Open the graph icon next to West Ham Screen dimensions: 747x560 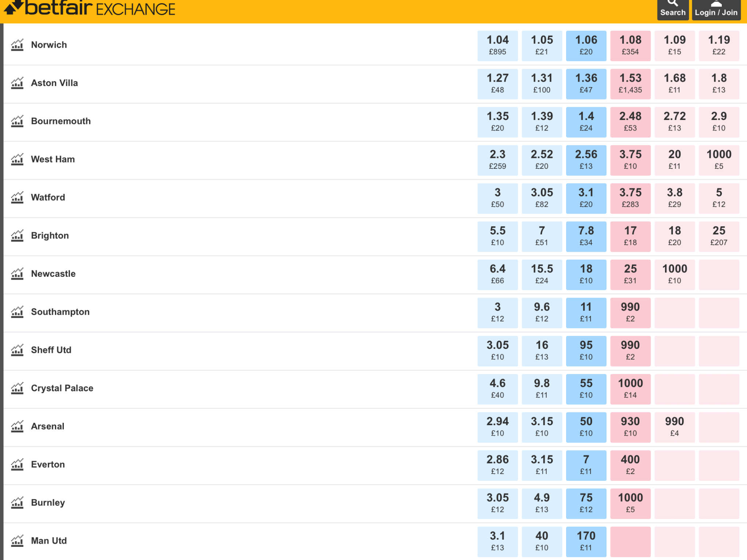[17, 159]
